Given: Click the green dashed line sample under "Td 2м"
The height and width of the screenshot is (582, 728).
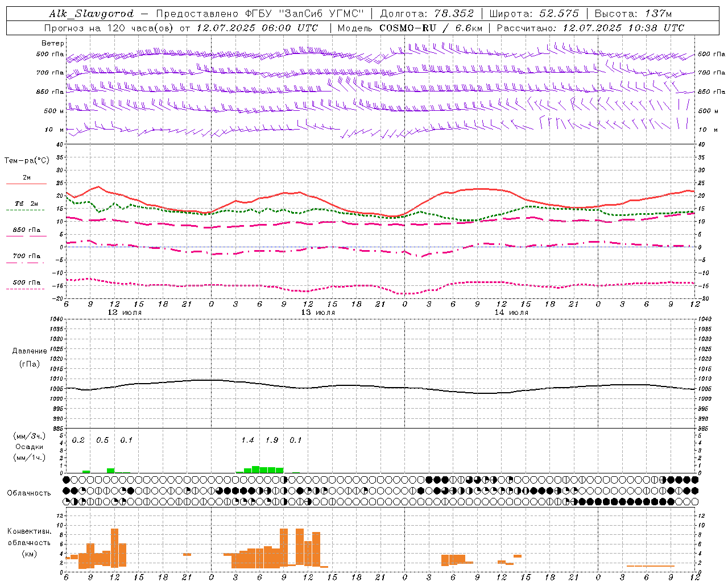Looking at the screenshot, I should click(x=25, y=210).
